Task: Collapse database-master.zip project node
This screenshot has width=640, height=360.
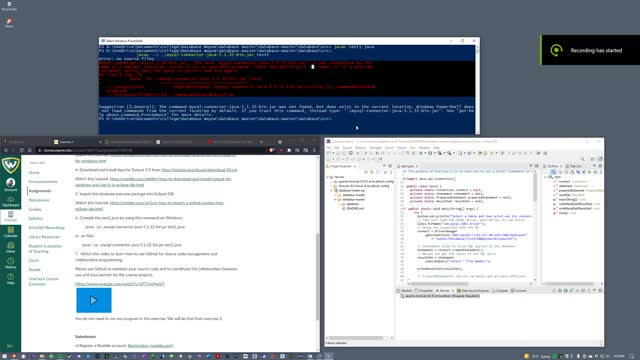Action: 332,191
